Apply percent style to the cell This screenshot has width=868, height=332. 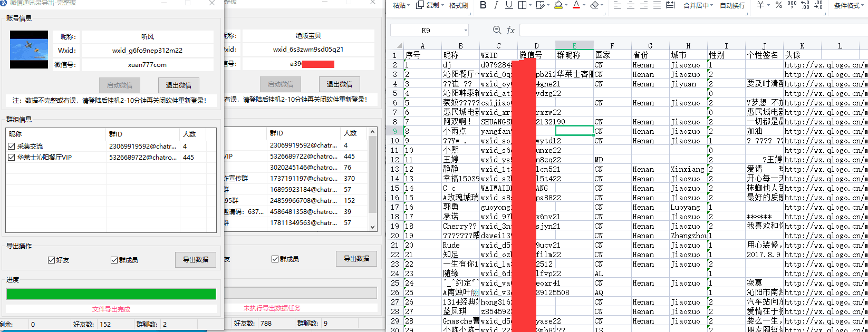[779, 5]
